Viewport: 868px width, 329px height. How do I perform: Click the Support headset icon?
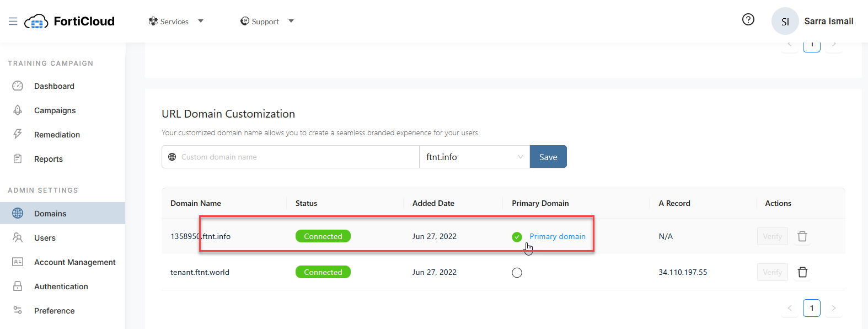(x=245, y=22)
